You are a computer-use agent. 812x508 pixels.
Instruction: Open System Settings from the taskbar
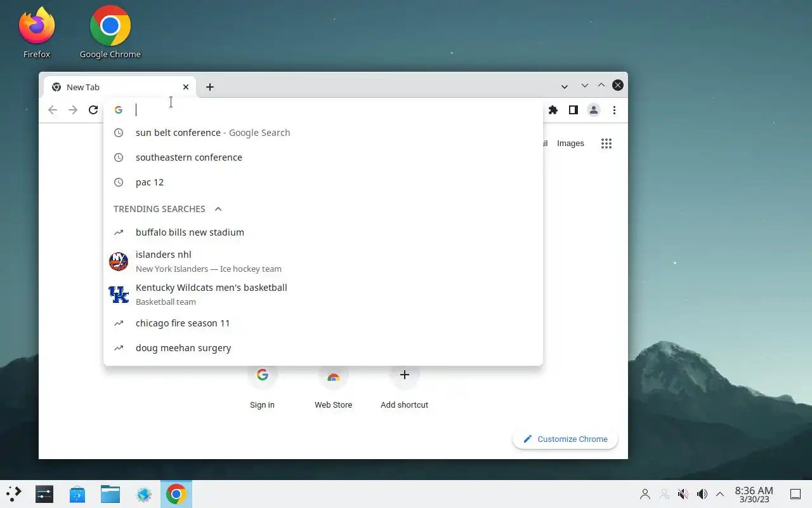44,494
